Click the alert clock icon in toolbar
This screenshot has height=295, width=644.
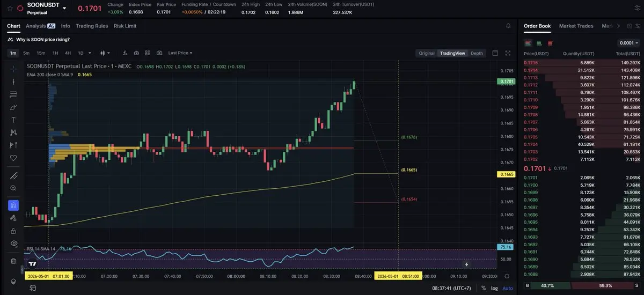coord(136,53)
